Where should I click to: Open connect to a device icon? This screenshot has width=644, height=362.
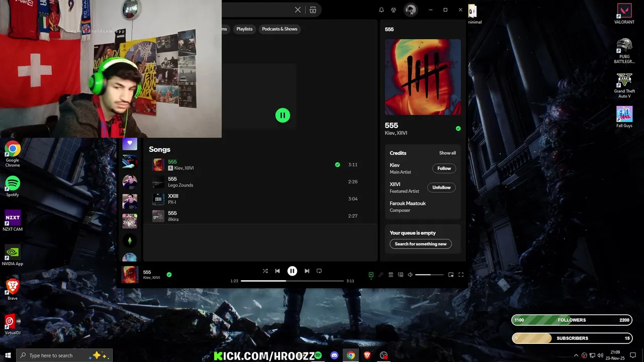(x=400, y=275)
